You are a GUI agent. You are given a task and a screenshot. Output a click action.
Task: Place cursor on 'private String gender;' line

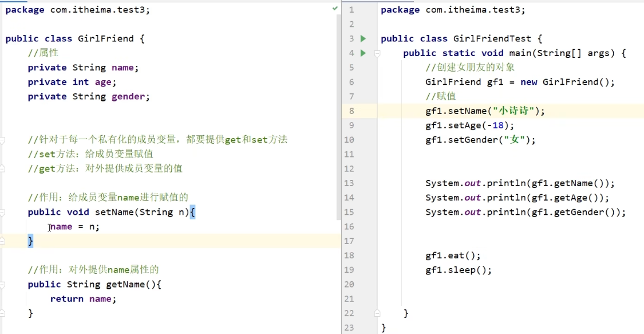pyautogui.click(x=89, y=97)
